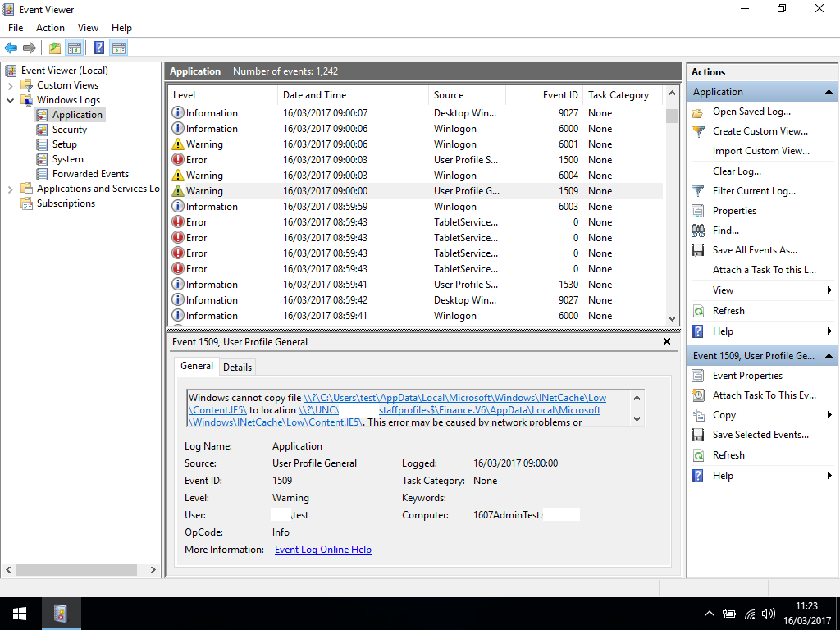Screen dimensions: 840x630
Task: Click the Help question mark toolbar icon
Action: 97,47
